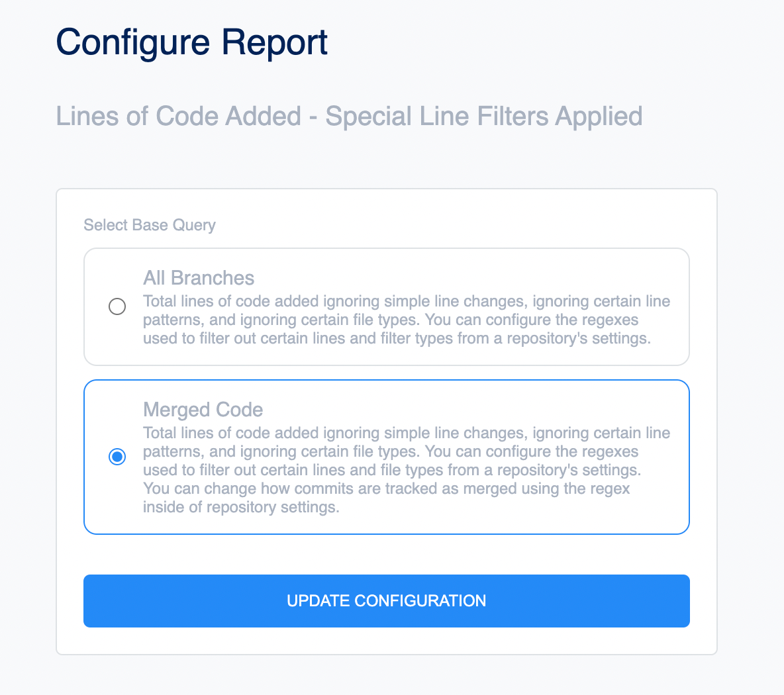Click the All Branches option title

[199, 278]
